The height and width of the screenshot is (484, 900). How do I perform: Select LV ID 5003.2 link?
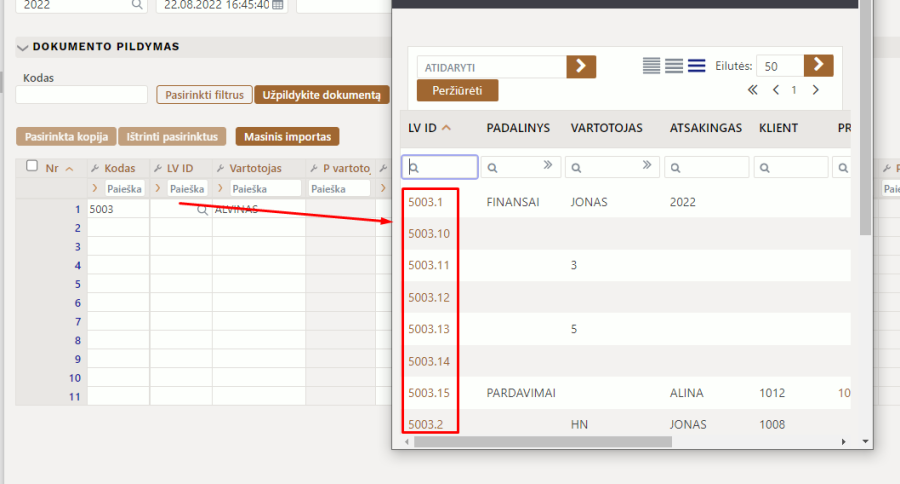point(425,424)
